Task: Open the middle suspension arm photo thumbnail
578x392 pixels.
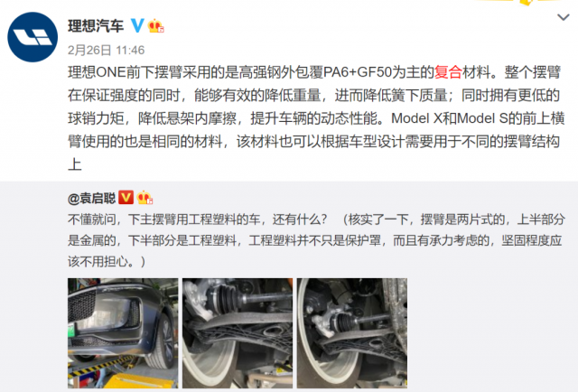Action: click(238, 333)
